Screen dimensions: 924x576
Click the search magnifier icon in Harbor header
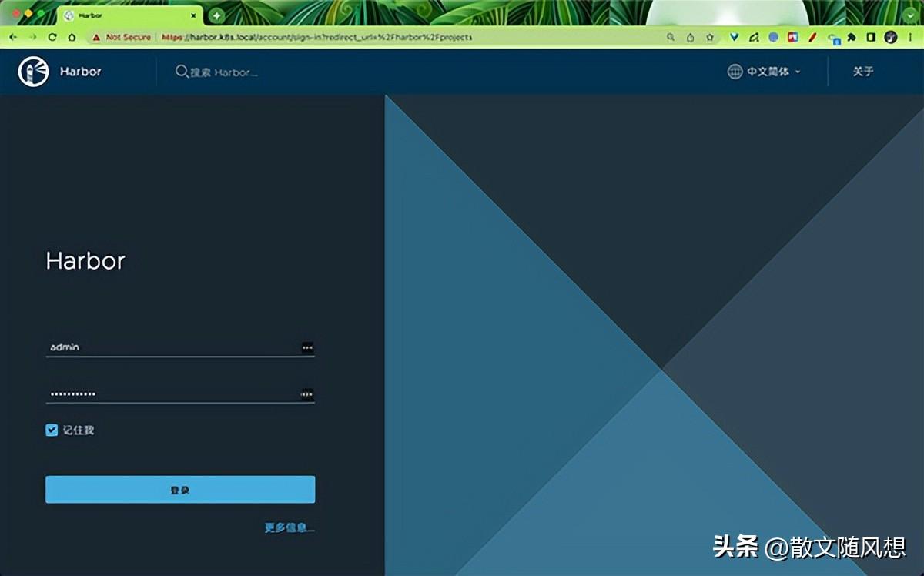coord(182,72)
